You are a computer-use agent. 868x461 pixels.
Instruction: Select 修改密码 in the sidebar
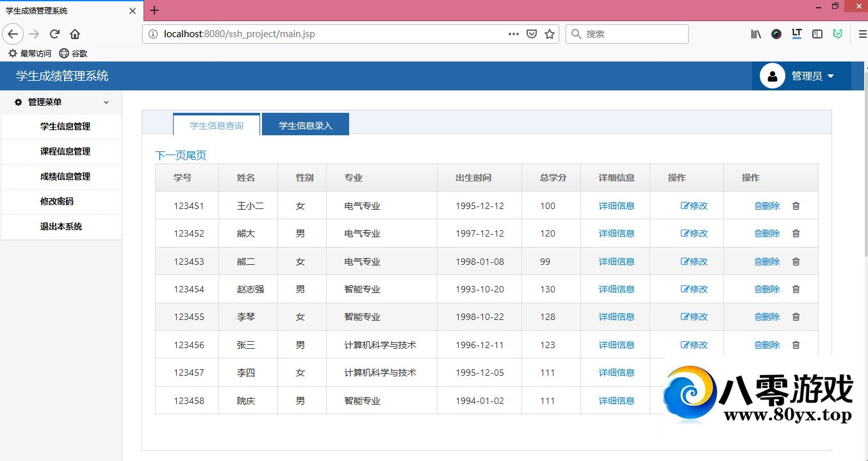click(x=57, y=201)
